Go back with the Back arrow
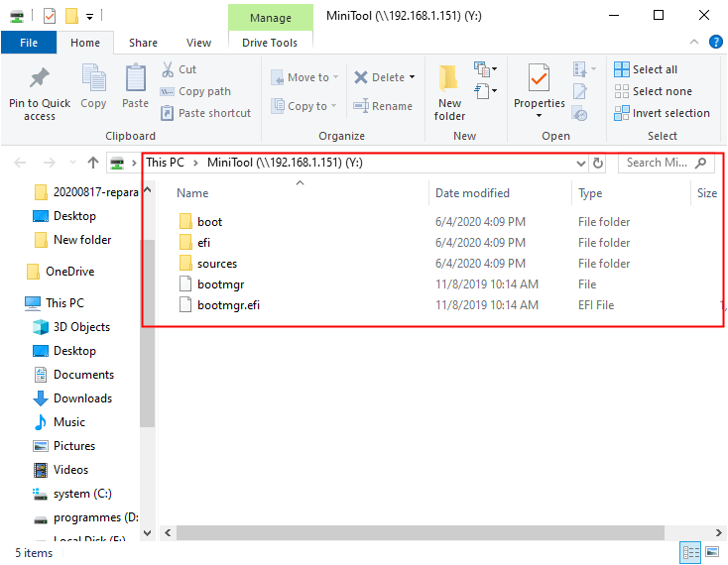Image resolution: width=728 pixels, height=565 pixels. 20,163
